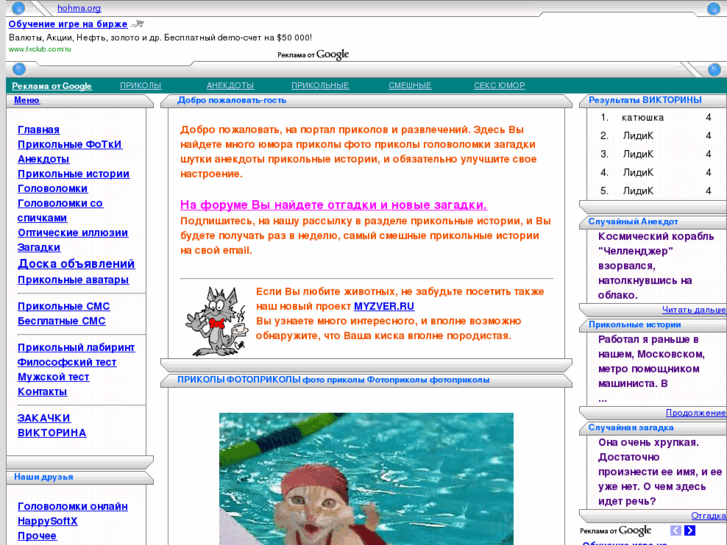This screenshot has height=545, width=727.
Task: Open the Головоломки sidebar link
Action: tap(52, 189)
